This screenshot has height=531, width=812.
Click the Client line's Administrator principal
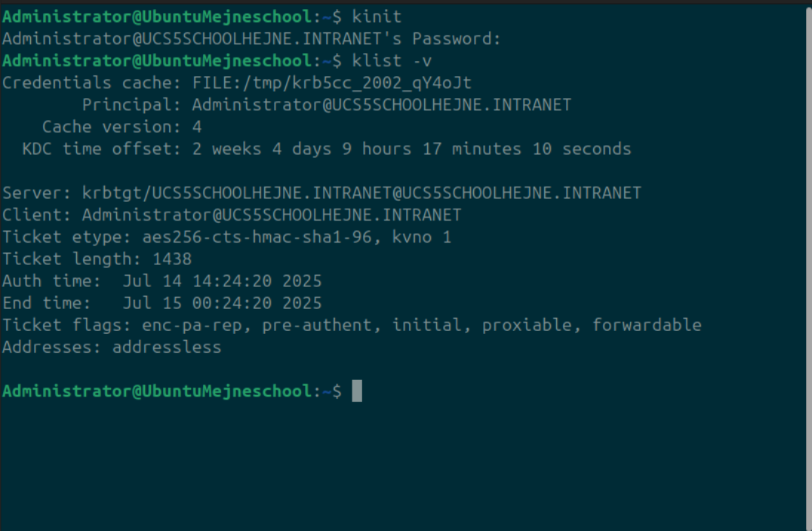272,215
